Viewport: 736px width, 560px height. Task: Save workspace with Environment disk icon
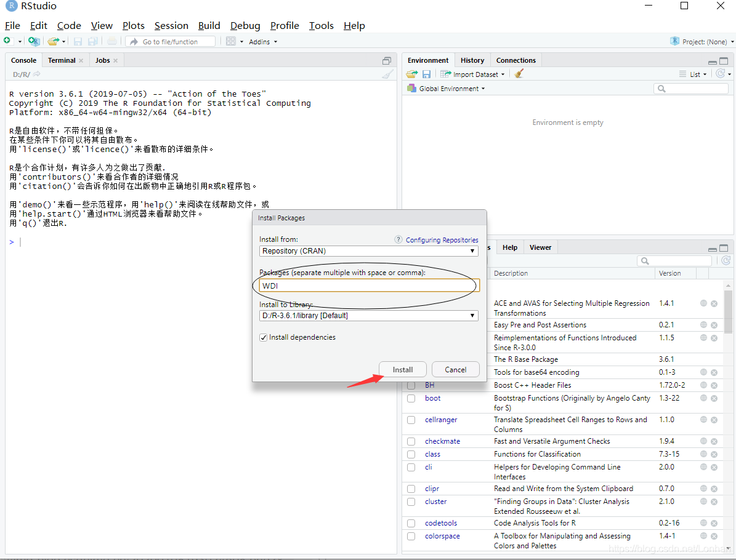point(426,74)
